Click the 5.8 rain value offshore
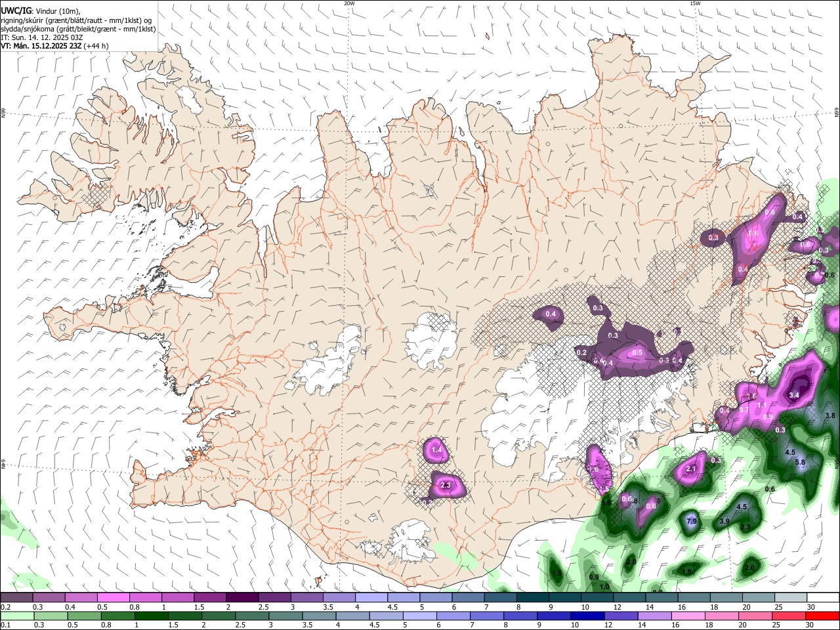The image size is (840, 630). coord(800,463)
